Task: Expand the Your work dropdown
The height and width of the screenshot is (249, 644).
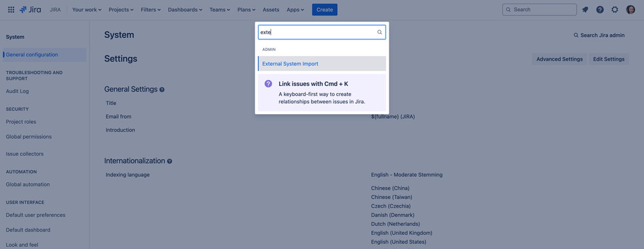Action: tap(86, 10)
